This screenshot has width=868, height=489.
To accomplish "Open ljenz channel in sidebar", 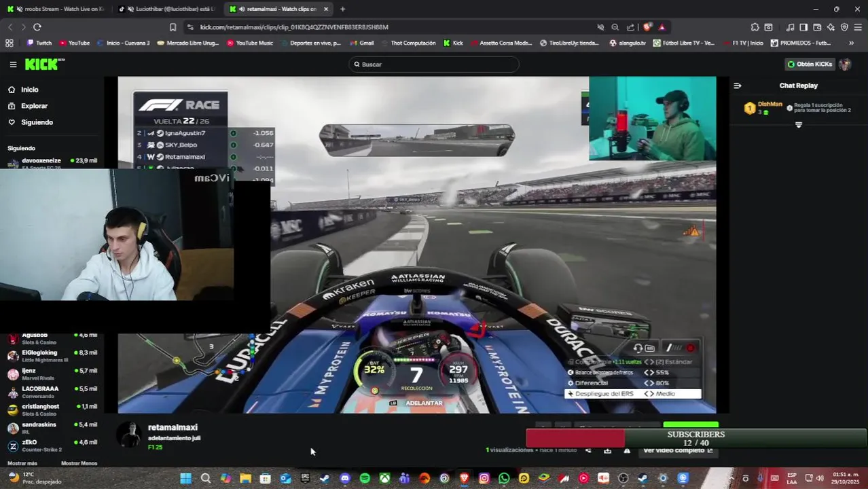I will [x=52, y=374].
